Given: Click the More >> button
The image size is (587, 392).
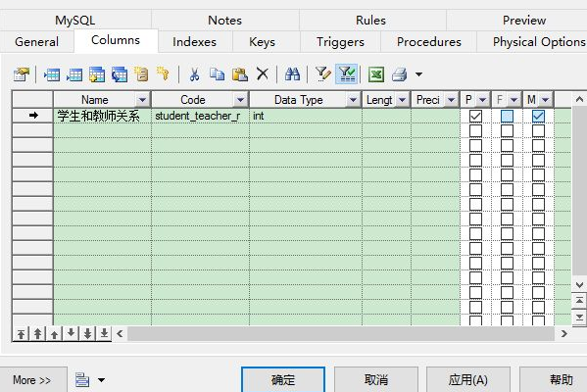Looking at the screenshot, I should (x=32, y=380).
